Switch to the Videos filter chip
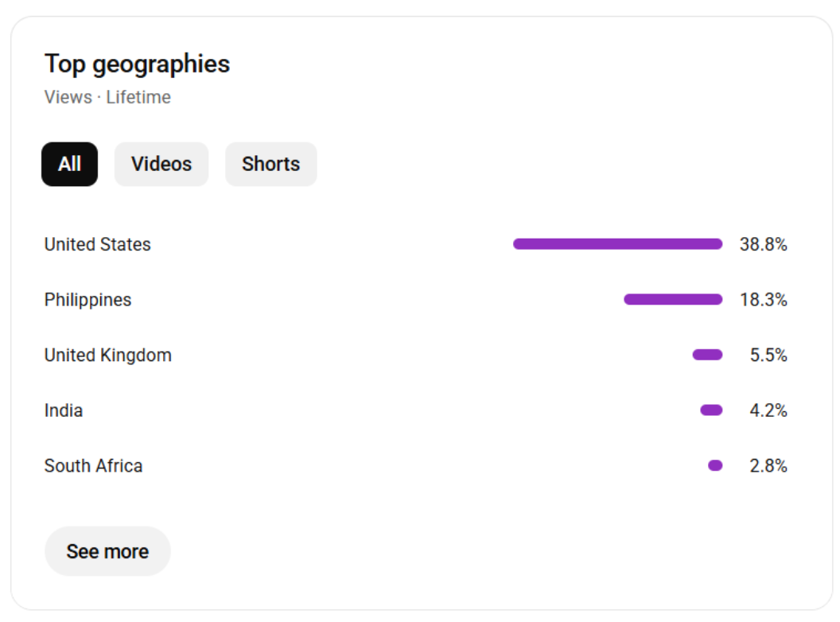The height and width of the screenshot is (622, 840). tap(161, 164)
